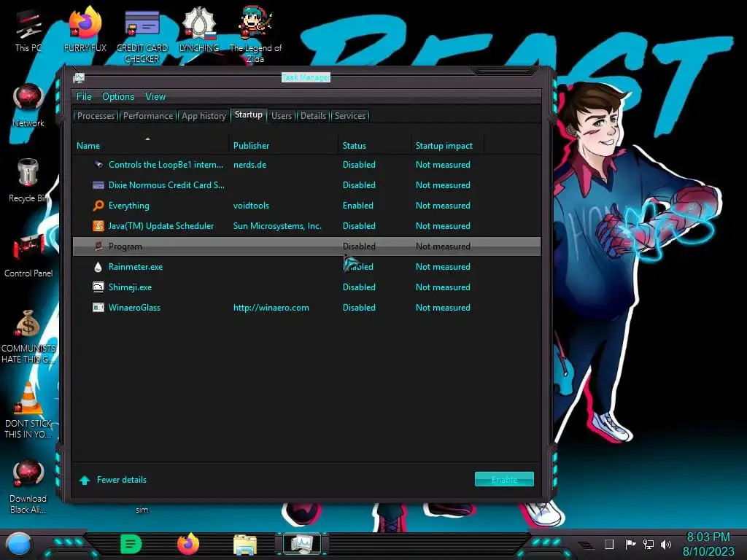
Task: Click the Sun Microsystems, Inc. publisher cell
Action: (x=277, y=226)
